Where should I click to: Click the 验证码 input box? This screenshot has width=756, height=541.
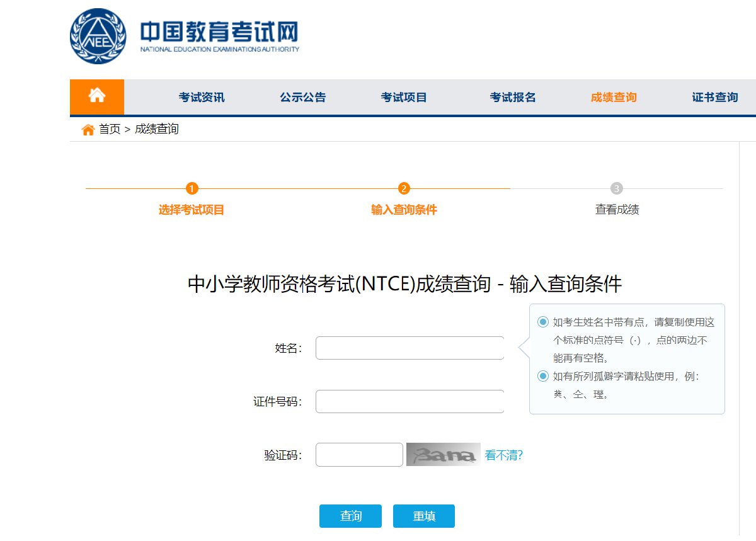(359, 455)
